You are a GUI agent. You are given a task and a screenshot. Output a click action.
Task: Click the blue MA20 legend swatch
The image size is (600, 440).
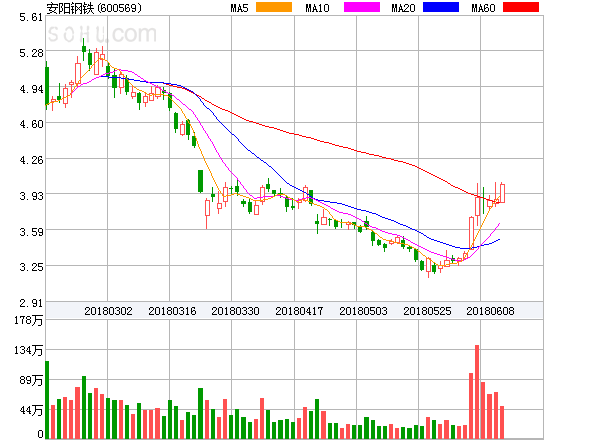[441, 7]
